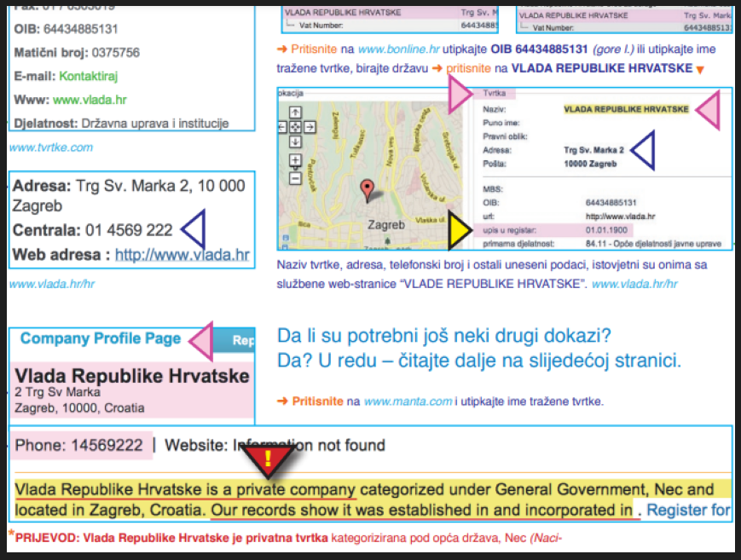
Task: Select the 'Vlada Republike Hrvatske' profile heading
Action: (x=132, y=376)
